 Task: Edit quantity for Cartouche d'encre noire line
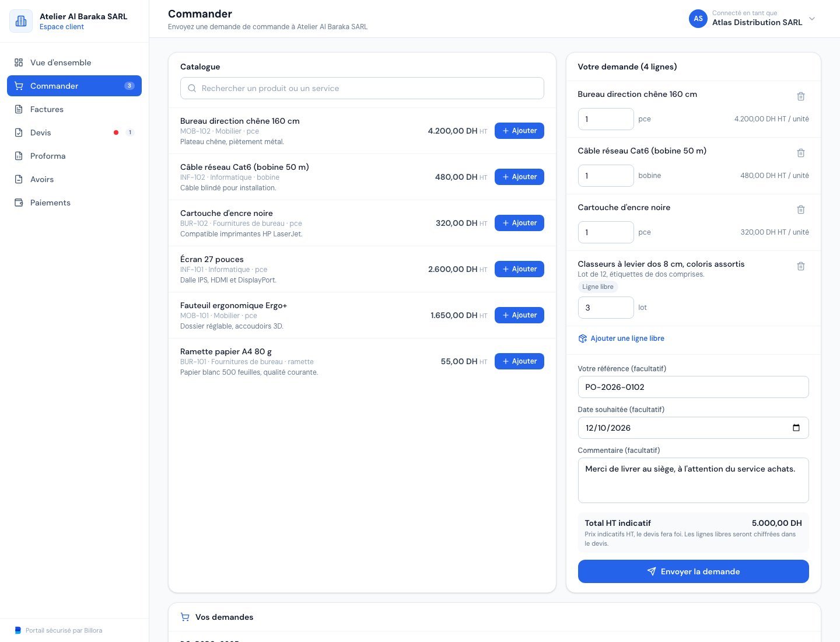605,232
